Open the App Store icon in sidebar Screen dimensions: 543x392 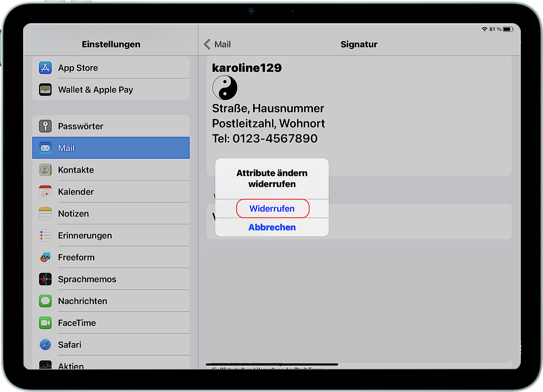click(45, 68)
